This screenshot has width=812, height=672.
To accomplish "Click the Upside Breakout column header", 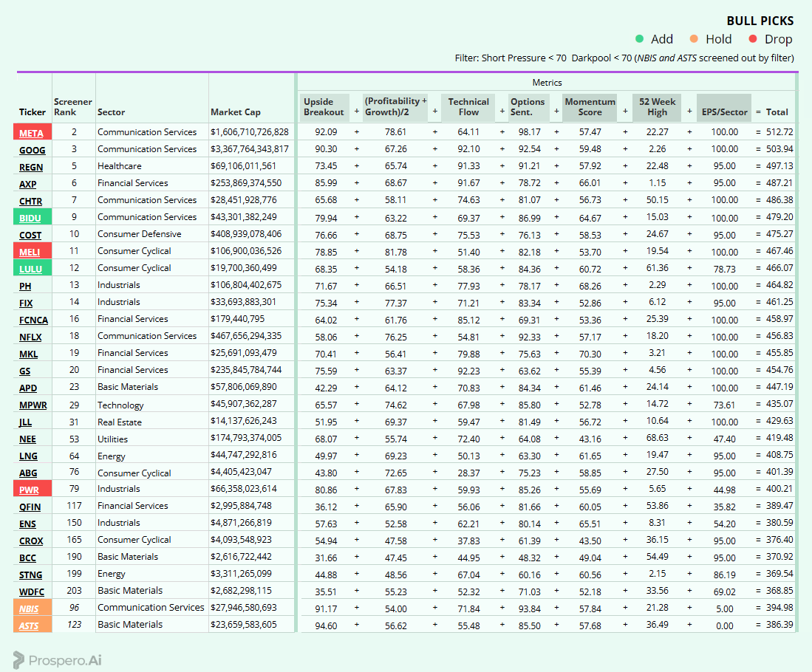I will click(324, 107).
